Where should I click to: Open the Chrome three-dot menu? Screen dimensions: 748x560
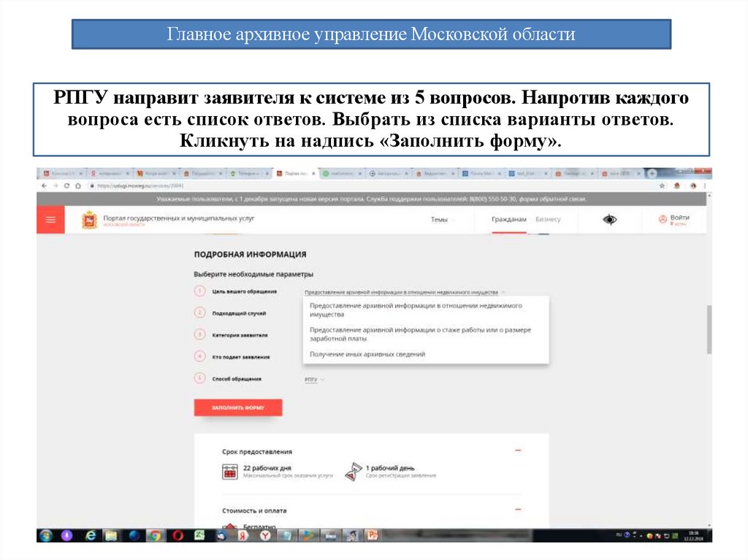(x=705, y=185)
